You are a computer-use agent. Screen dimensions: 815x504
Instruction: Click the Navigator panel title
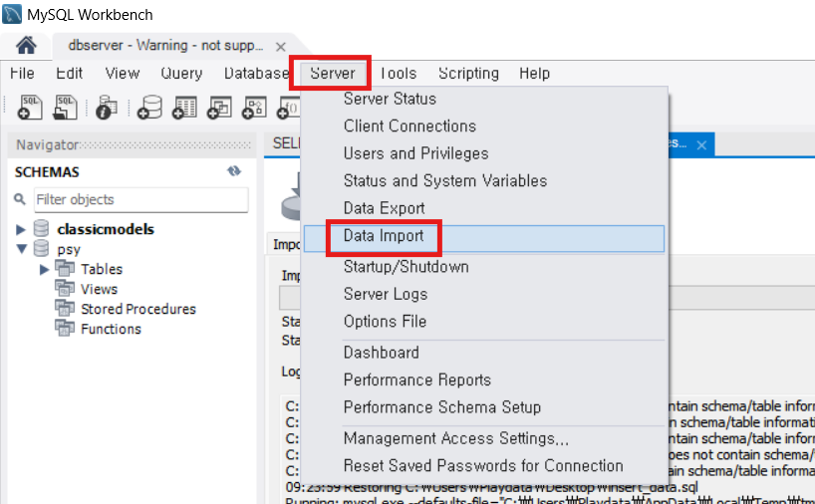47,144
